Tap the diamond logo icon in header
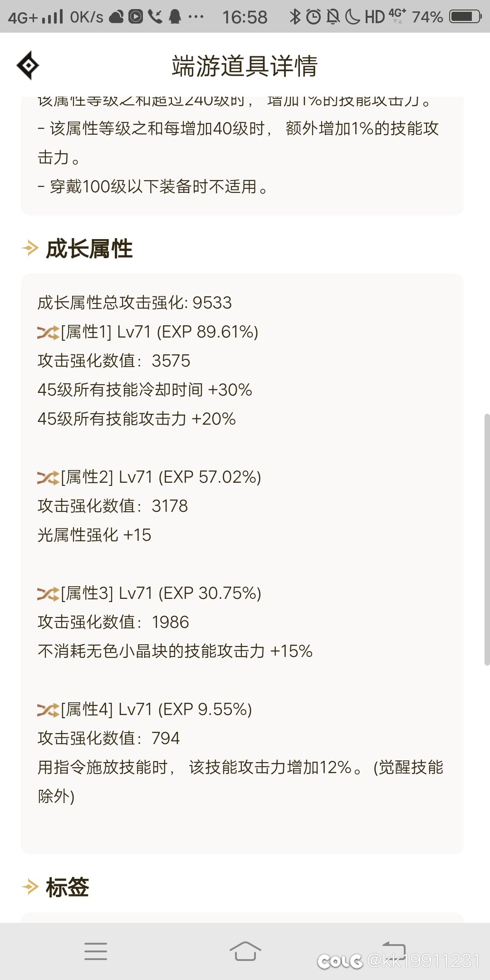The image size is (490, 980). pos(28,65)
